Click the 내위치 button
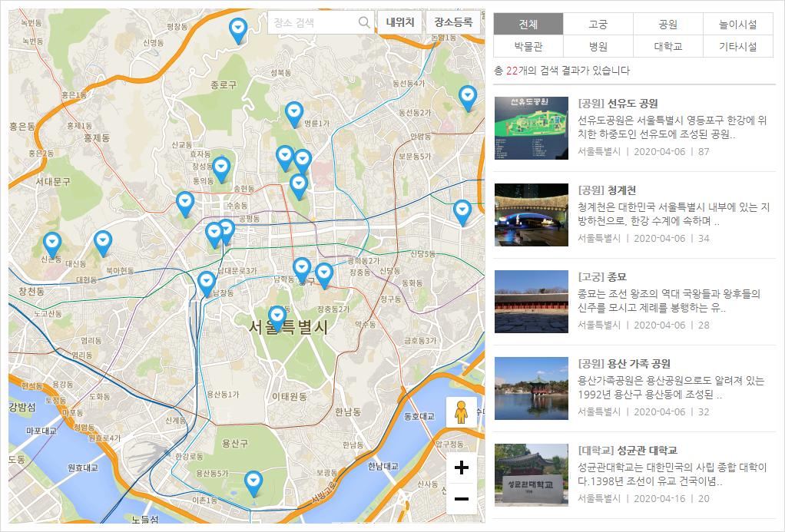The width and height of the screenshot is (785, 532). pos(399,22)
